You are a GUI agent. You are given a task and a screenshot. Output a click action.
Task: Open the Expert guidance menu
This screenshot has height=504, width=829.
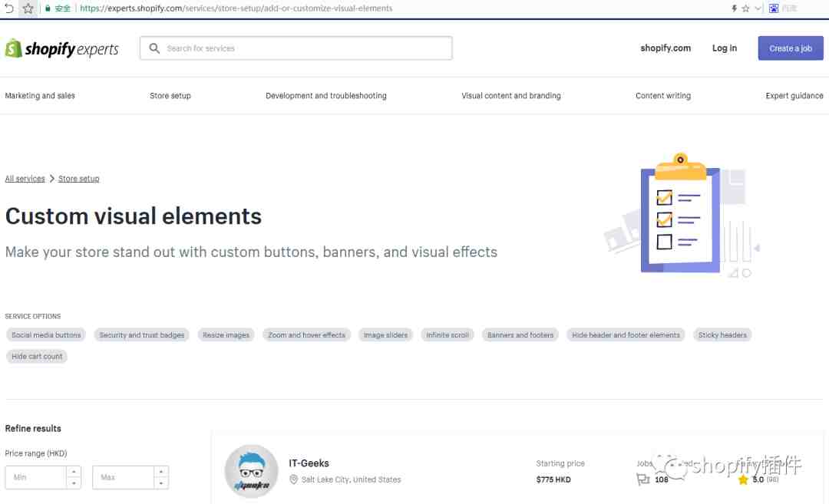click(794, 96)
